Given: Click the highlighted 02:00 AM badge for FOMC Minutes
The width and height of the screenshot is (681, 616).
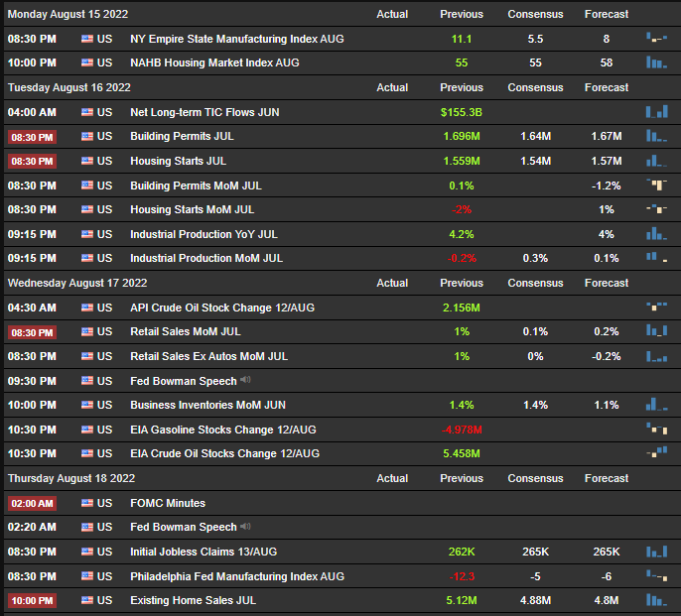Looking at the screenshot, I should (x=32, y=504).
